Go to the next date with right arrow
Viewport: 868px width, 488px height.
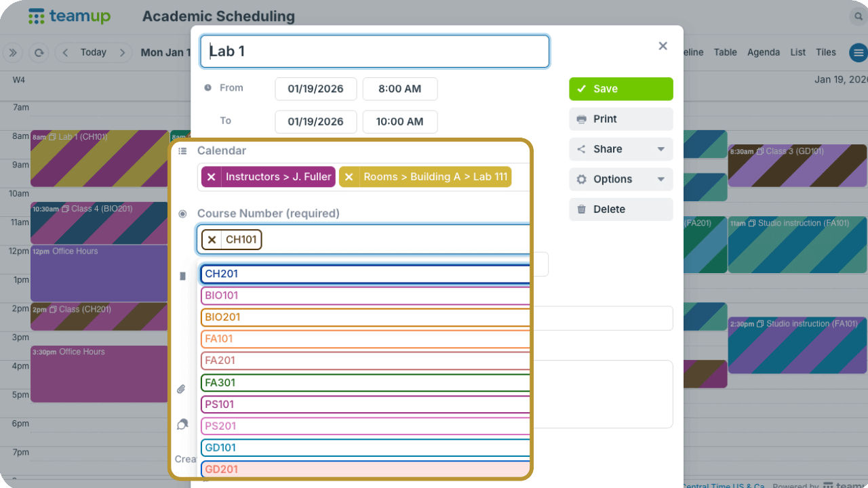[122, 53]
